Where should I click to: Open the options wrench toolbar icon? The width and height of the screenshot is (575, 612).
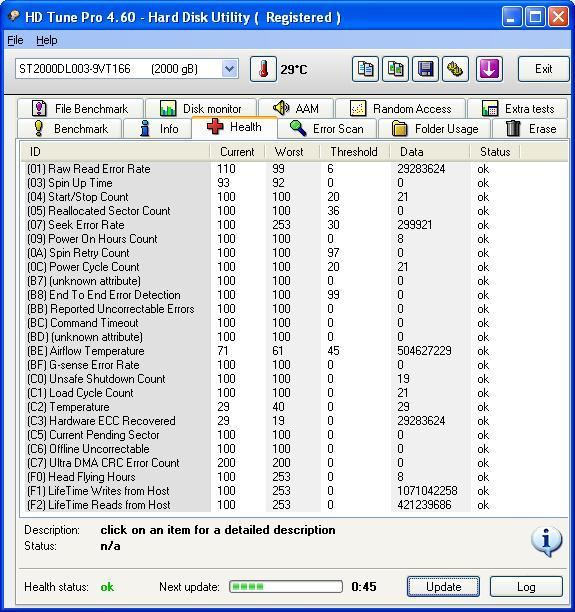tap(455, 69)
